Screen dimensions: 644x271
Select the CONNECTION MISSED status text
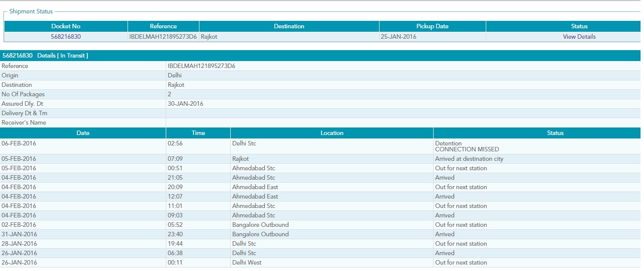[x=467, y=149]
